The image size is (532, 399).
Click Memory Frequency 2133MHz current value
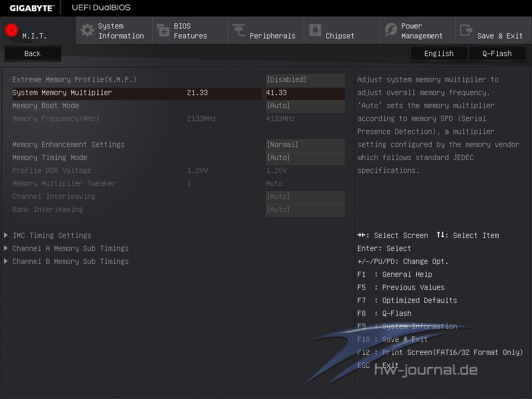pos(202,119)
